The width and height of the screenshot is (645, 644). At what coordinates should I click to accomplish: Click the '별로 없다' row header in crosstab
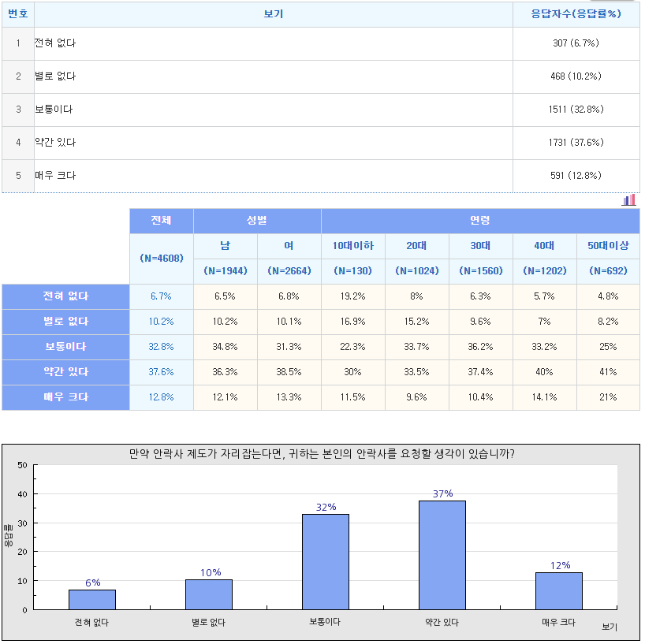click(65, 322)
